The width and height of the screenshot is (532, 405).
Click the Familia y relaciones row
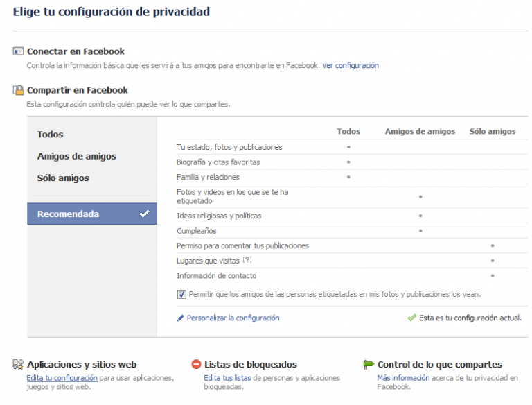click(x=352, y=177)
